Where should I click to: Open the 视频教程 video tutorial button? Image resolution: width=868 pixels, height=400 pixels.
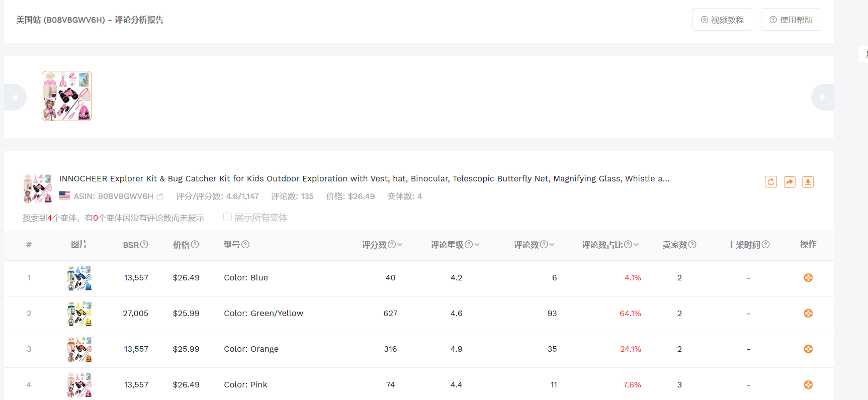tap(722, 20)
